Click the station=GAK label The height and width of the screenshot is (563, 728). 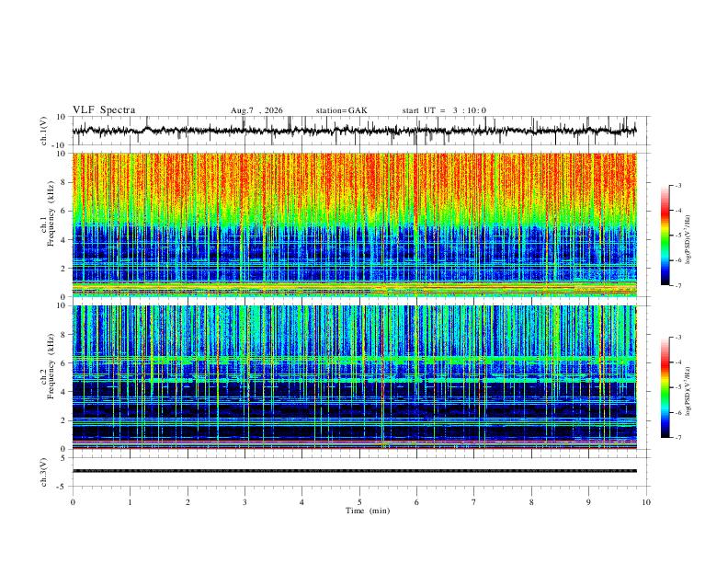[x=341, y=110]
